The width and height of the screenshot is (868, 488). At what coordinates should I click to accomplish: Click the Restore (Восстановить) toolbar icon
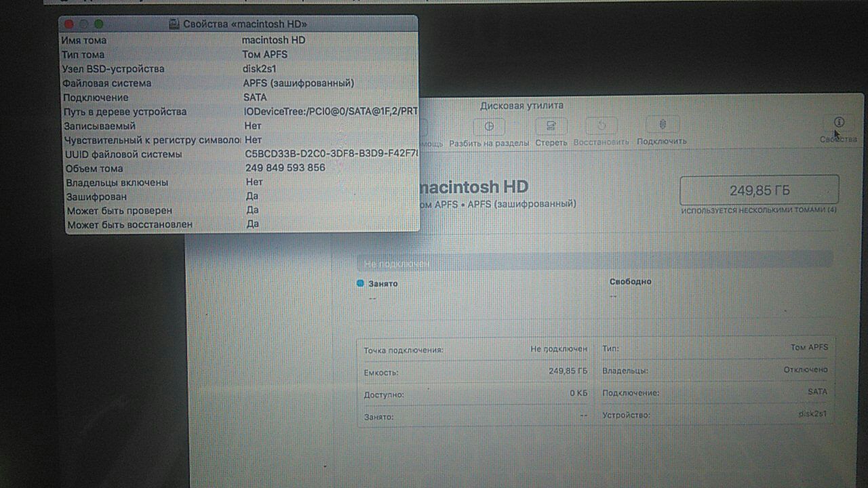[601, 125]
